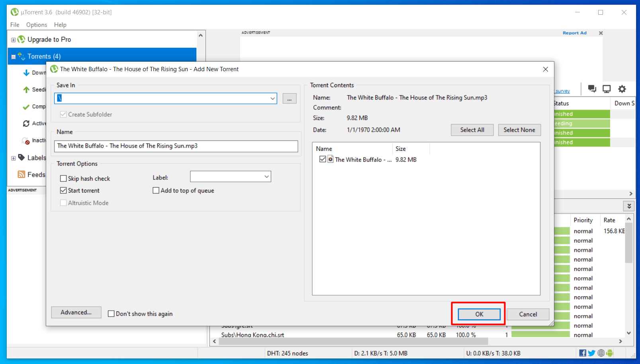Click the blue Downloading arrow icon
Viewport: 640px width, 364px height.
(26, 73)
